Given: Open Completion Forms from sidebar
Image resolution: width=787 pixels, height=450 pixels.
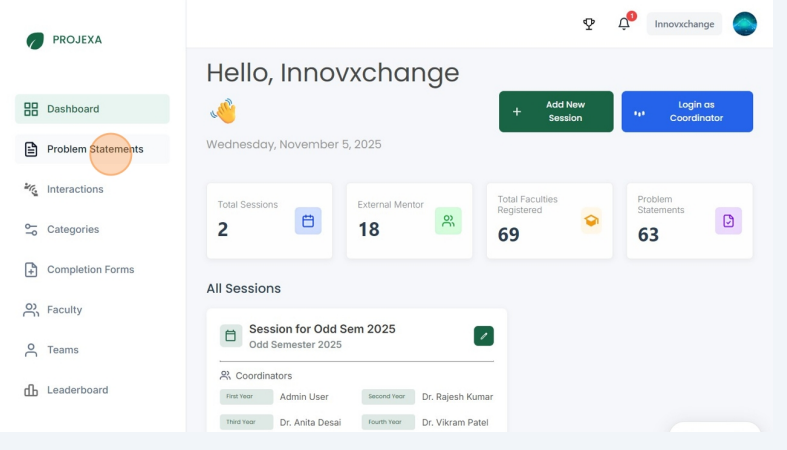Looking at the screenshot, I should coord(90,269).
